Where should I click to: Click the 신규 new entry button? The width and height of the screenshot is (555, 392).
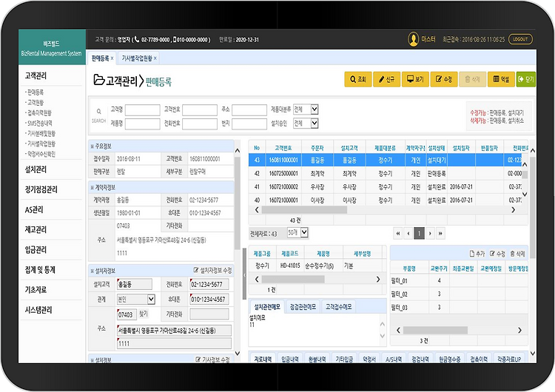[x=386, y=79]
